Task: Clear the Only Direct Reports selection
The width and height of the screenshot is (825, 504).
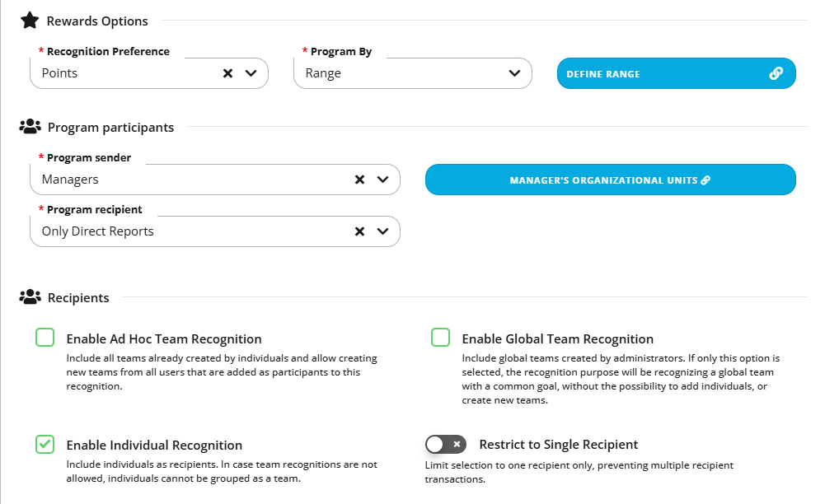Action: [360, 231]
